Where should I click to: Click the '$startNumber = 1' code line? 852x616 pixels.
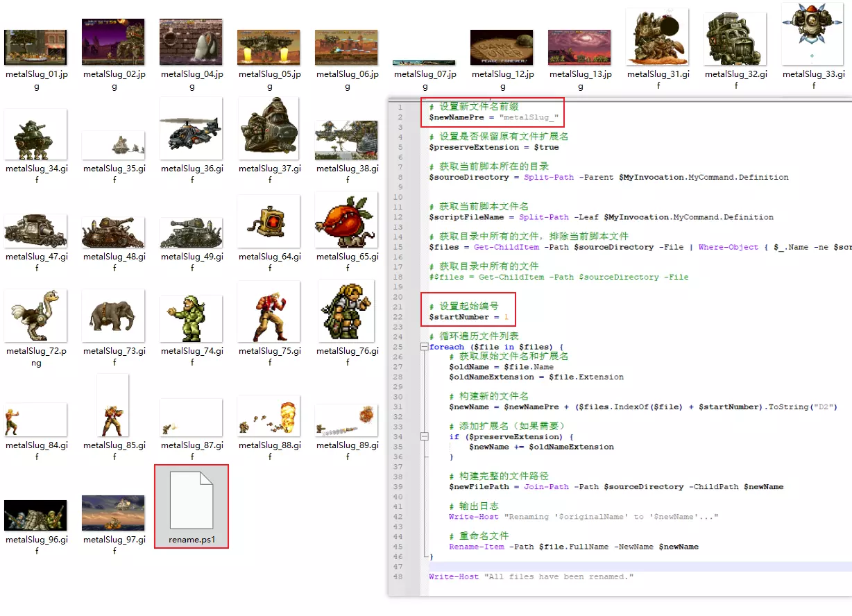(468, 317)
